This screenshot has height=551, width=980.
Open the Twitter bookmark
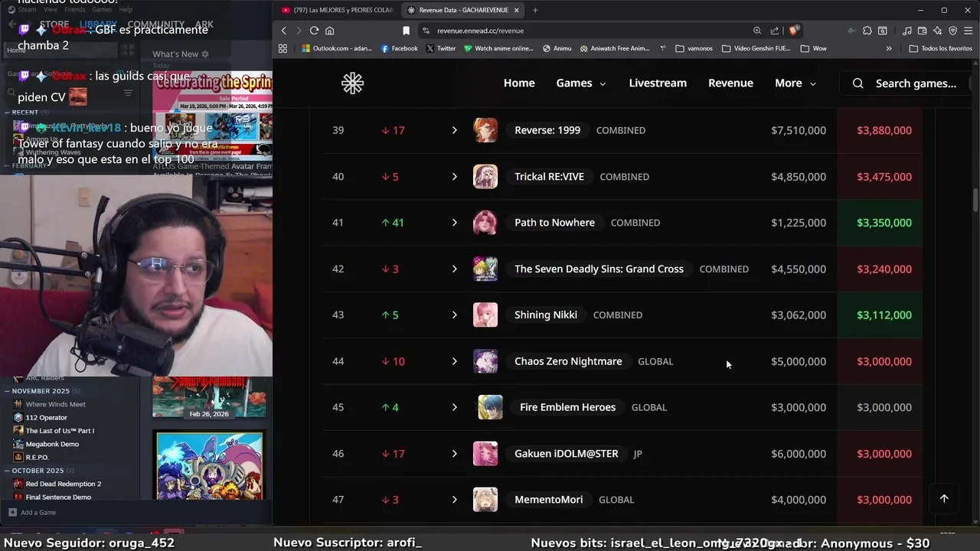pyautogui.click(x=440, y=48)
